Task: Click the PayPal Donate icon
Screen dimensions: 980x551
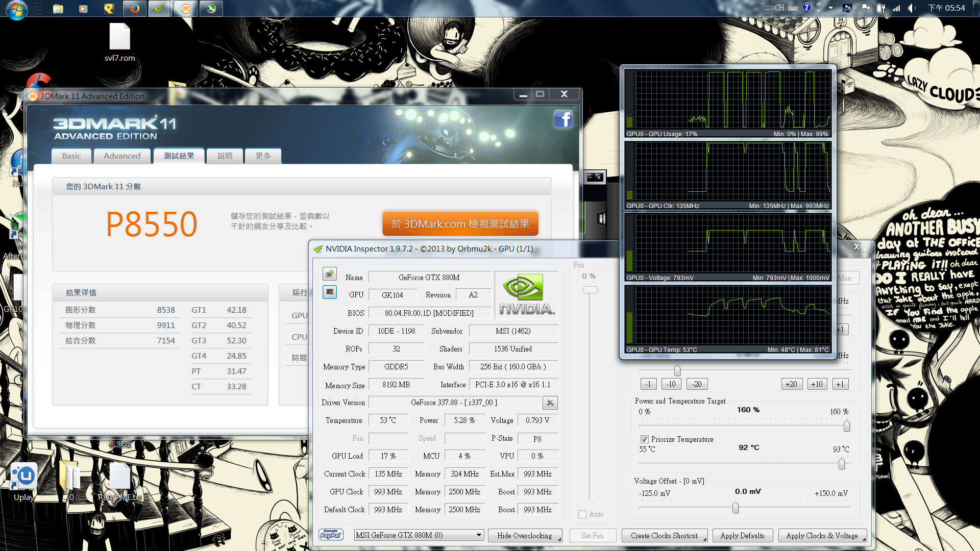Action: (331, 534)
